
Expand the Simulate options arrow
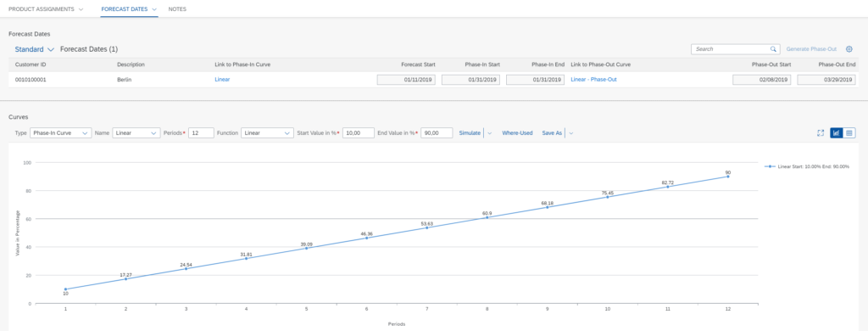point(489,133)
